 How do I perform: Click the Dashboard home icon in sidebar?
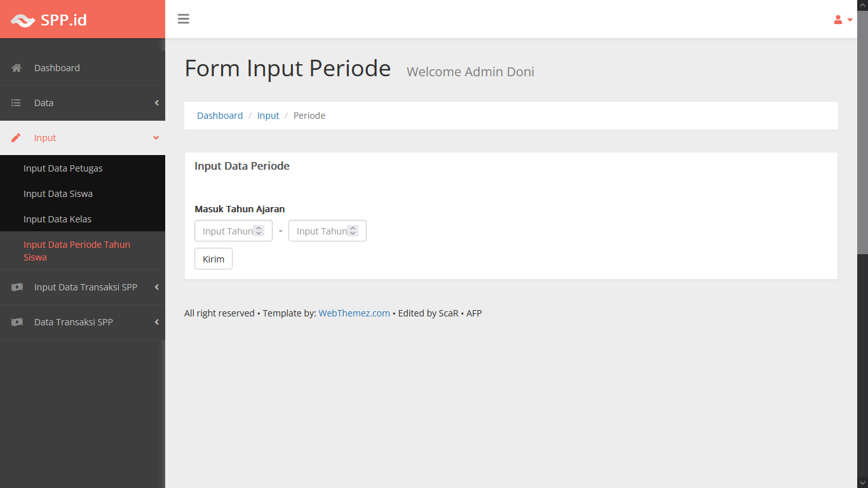click(17, 68)
